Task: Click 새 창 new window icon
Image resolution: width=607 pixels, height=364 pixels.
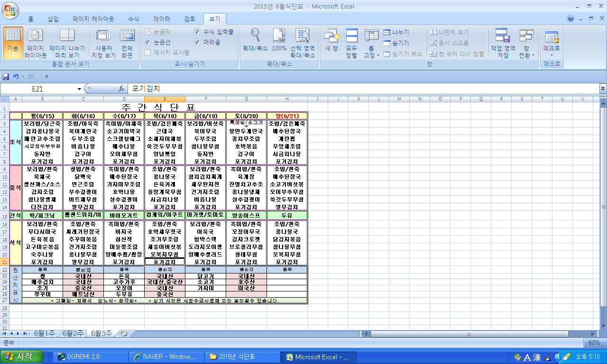Action: 331,36
